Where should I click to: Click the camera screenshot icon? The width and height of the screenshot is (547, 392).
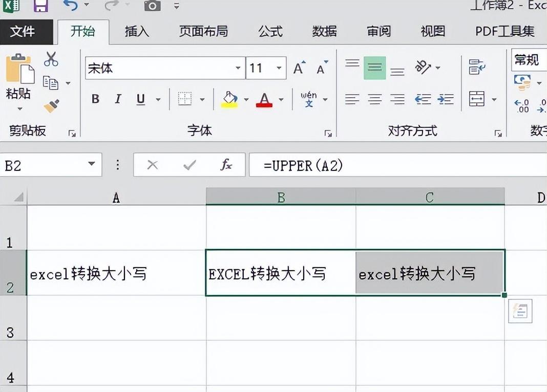coord(153,5)
